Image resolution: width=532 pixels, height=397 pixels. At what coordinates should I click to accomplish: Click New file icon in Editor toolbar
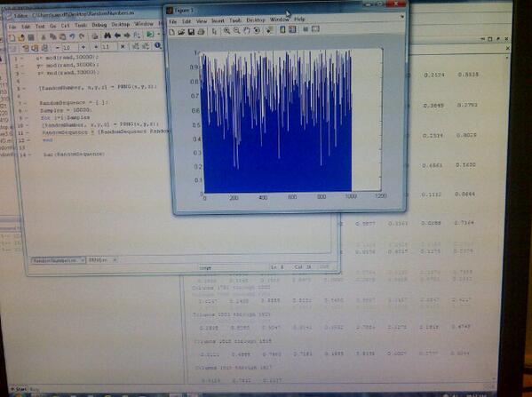[12, 37]
